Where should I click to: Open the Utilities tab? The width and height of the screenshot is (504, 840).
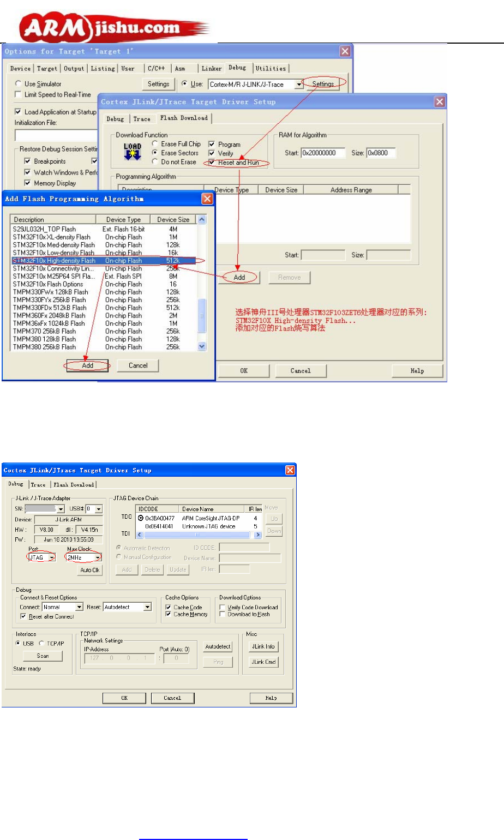click(x=271, y=69)
